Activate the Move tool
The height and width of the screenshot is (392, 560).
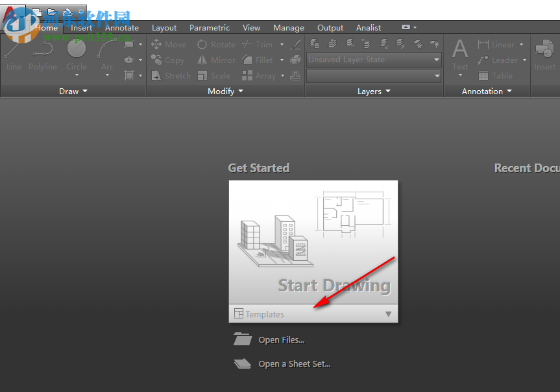pos(169,45)
